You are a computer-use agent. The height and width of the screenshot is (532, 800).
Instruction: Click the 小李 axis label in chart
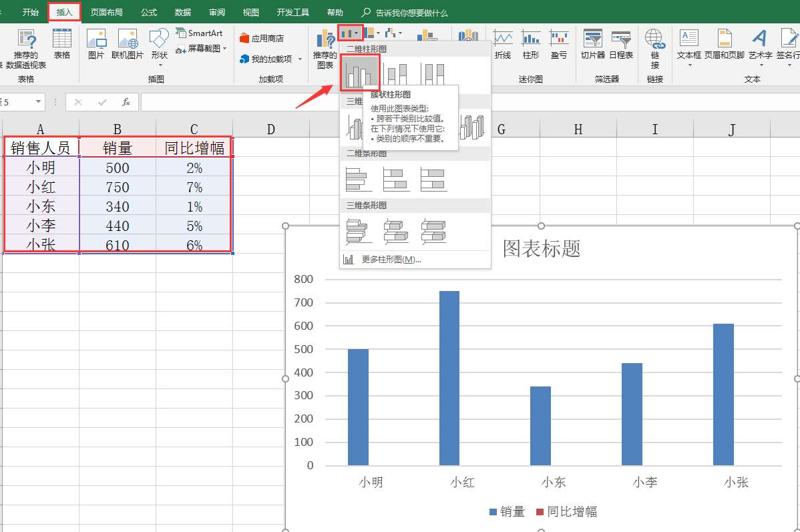[645, 482]
